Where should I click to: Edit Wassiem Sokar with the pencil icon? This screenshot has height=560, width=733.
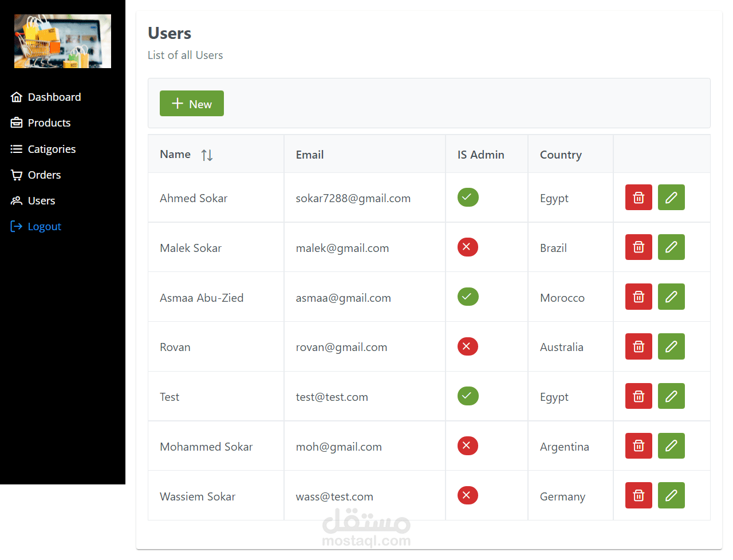point(671,496)
